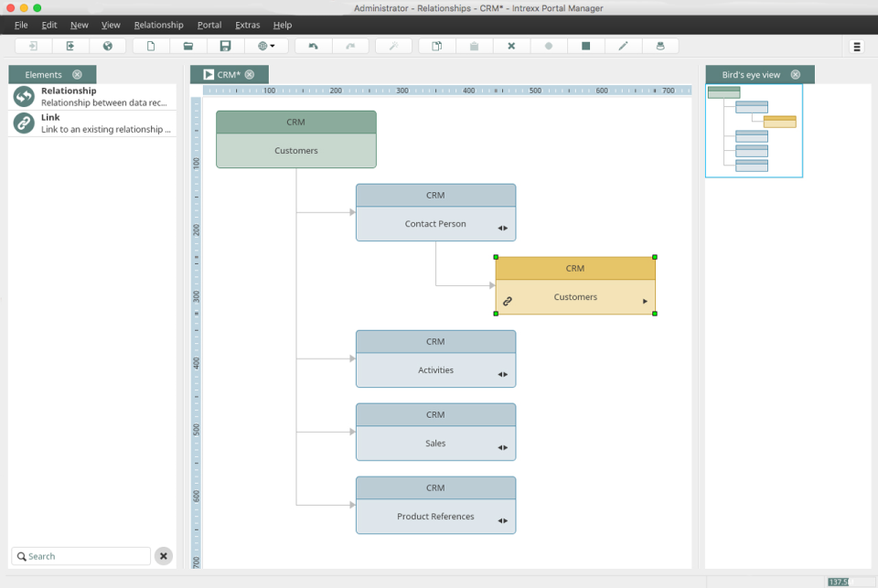Close the Bird's eye view panel
878x588 pixels.
point(795,74)
